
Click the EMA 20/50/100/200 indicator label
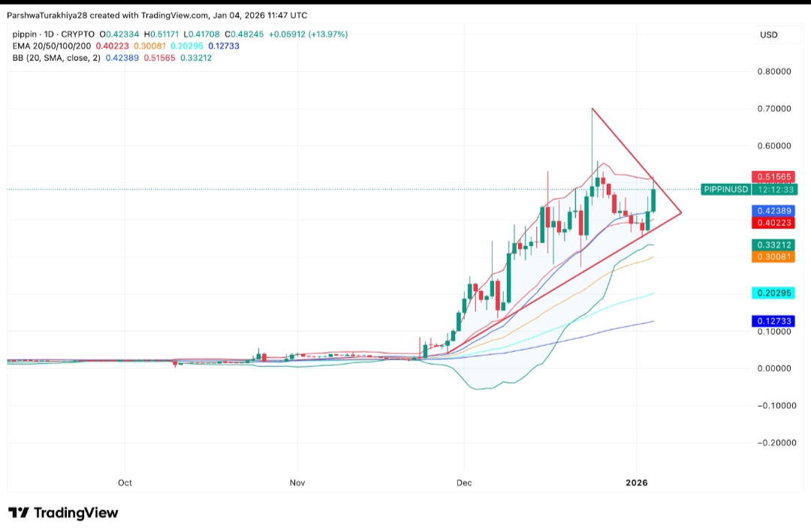[x=52, y=46]
